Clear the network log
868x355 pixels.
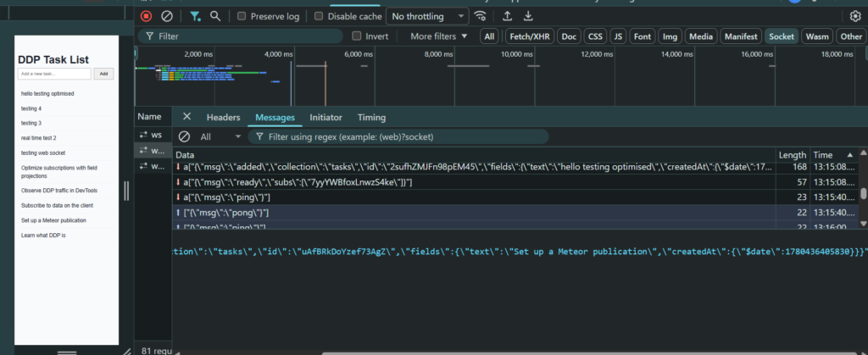click(167, 16)
